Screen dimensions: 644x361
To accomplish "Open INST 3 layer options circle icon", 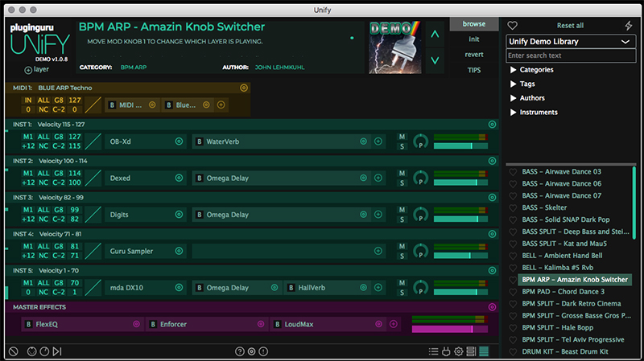I will pyautogui.click(x=492, y=197).
